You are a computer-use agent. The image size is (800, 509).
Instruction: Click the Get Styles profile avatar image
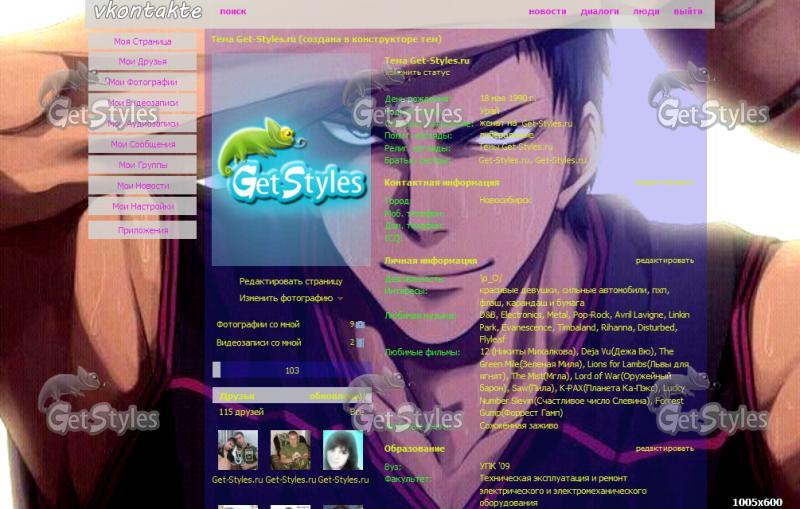[291, 160]
